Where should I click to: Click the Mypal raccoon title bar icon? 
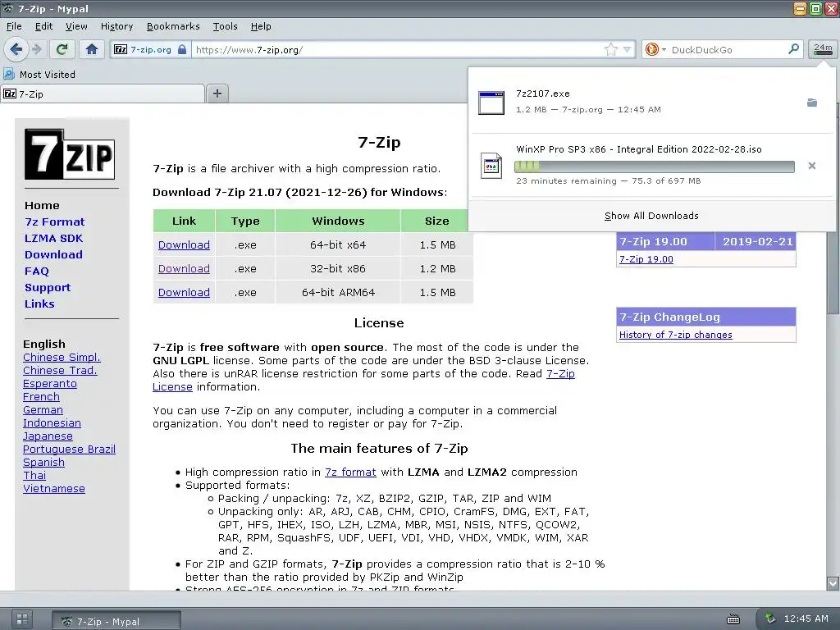click(x=7, y=8)
